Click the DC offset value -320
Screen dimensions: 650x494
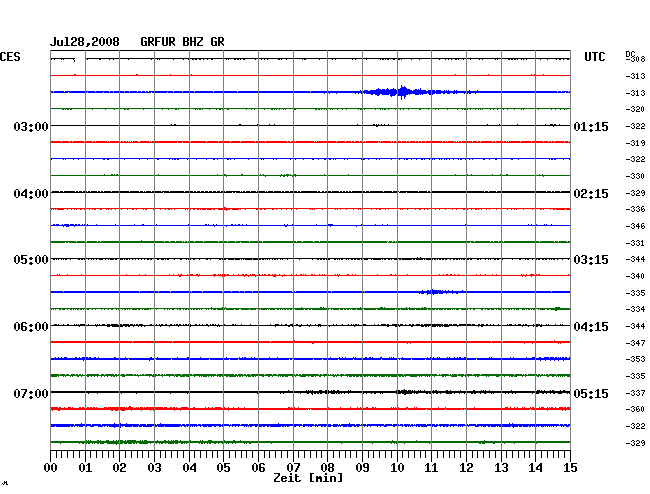(x=635, y=109)
